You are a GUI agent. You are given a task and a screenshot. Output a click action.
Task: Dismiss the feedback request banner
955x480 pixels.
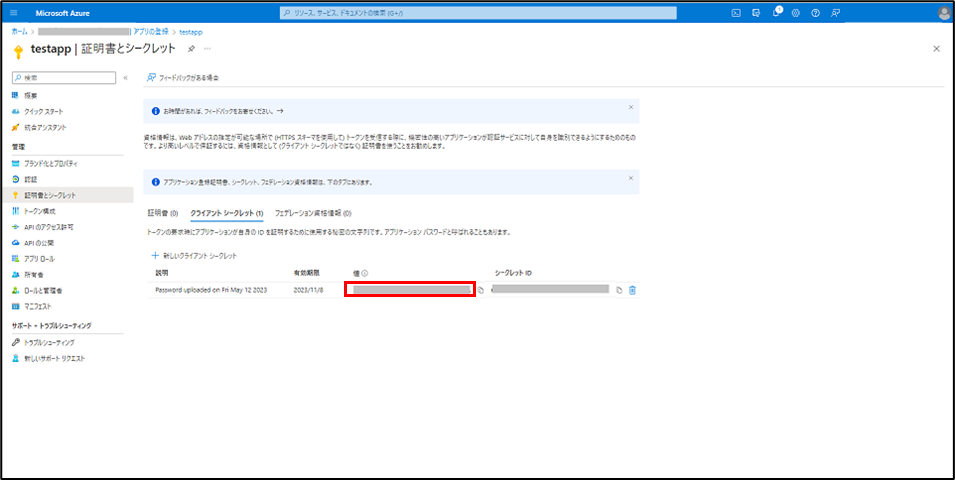coord(631,107)
